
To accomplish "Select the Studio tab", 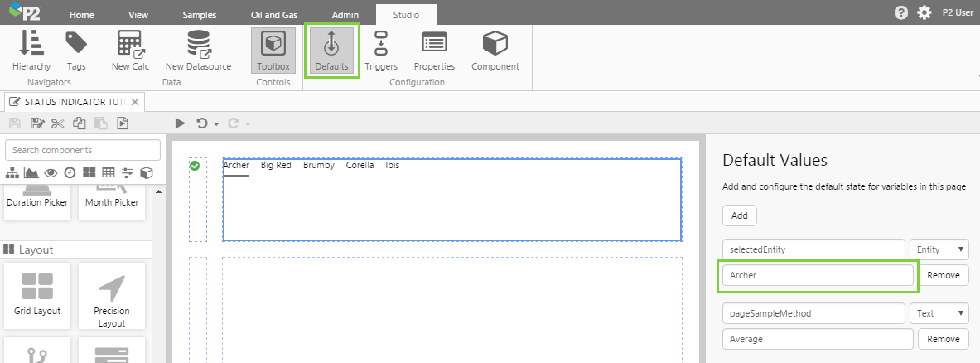I will (406, 15).
